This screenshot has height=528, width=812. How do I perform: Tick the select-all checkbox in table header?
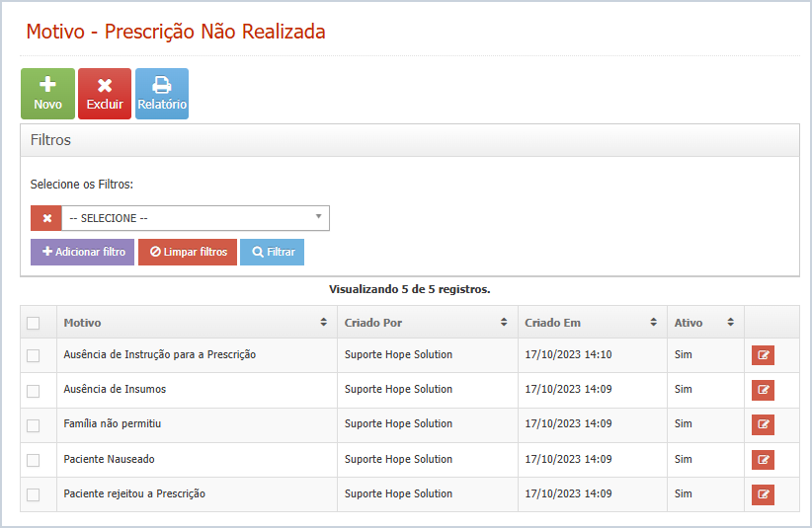click(34, 323)
